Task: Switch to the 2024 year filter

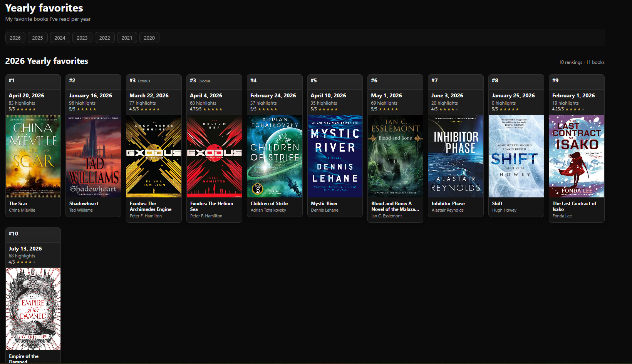Action: (60, 38)
